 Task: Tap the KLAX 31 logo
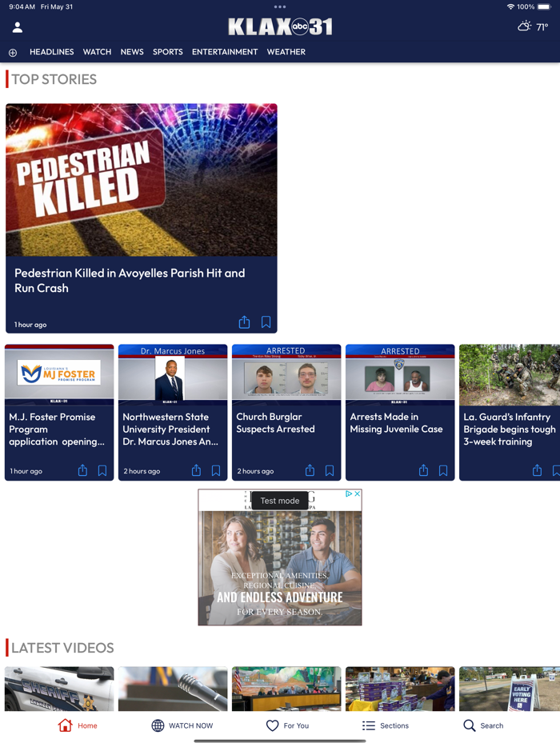pyautogui.click(x=280, y=26)
